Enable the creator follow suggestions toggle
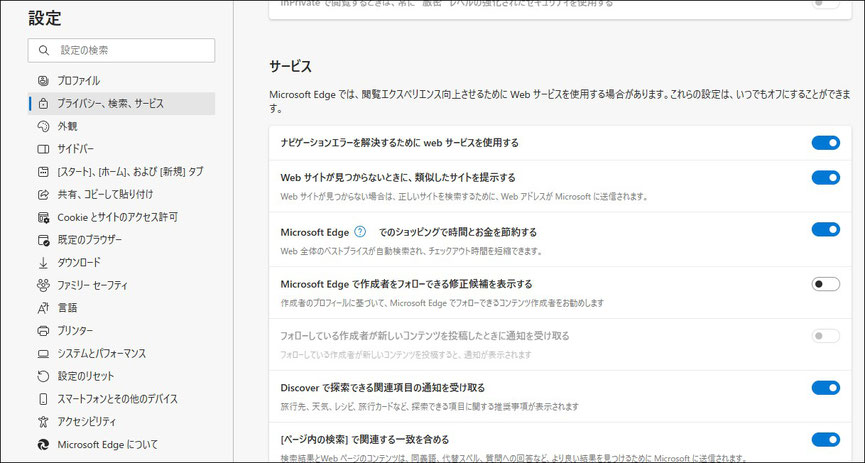This screenshot has width=865, height=463. pos(825,284)
